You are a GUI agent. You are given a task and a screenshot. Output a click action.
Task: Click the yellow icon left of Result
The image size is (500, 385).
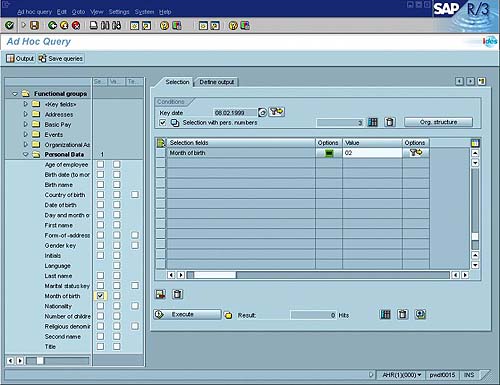(x=228, y=315)
